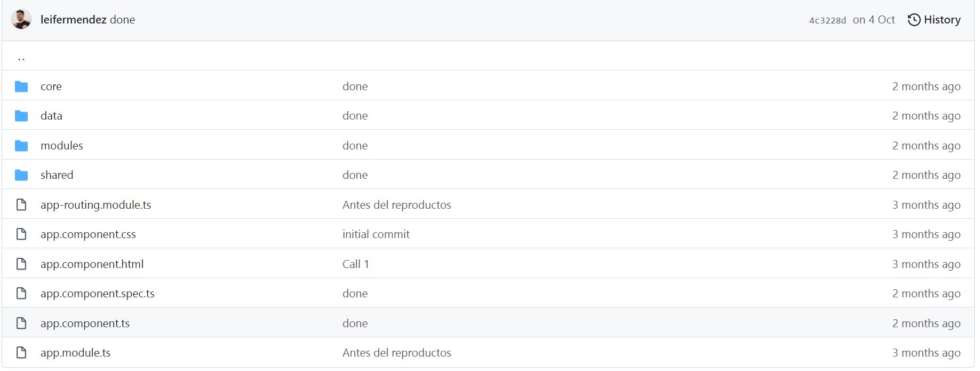Viewport: 980px width, 371px height.
Task: Click the file icon beside app.module.ts
Action: tap(21, 352)
